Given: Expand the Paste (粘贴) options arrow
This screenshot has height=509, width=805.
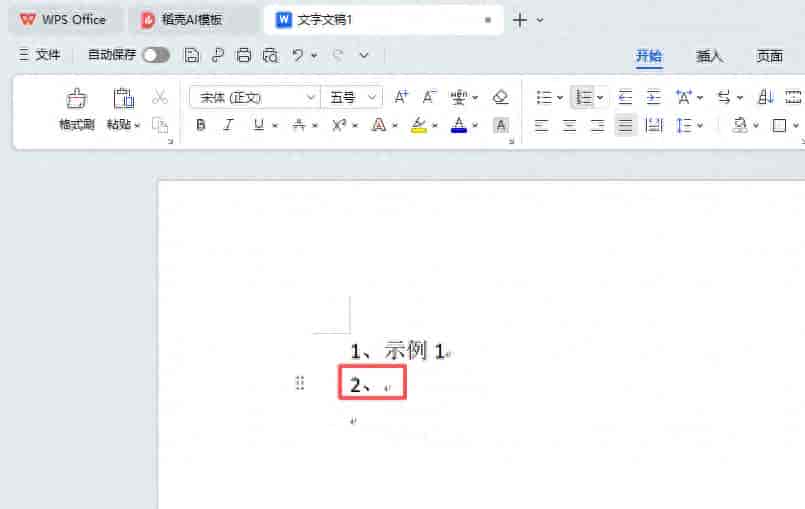Looking at the screenshot, I should point(137,125).
